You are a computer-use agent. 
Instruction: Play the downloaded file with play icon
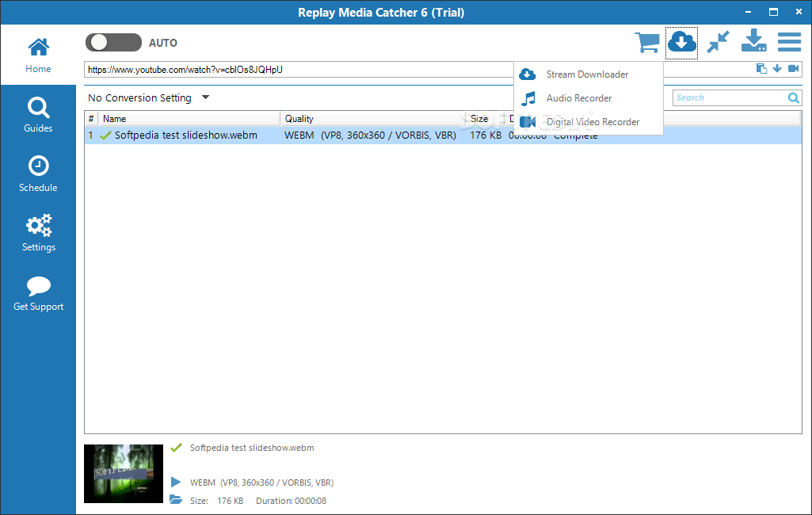176,483
